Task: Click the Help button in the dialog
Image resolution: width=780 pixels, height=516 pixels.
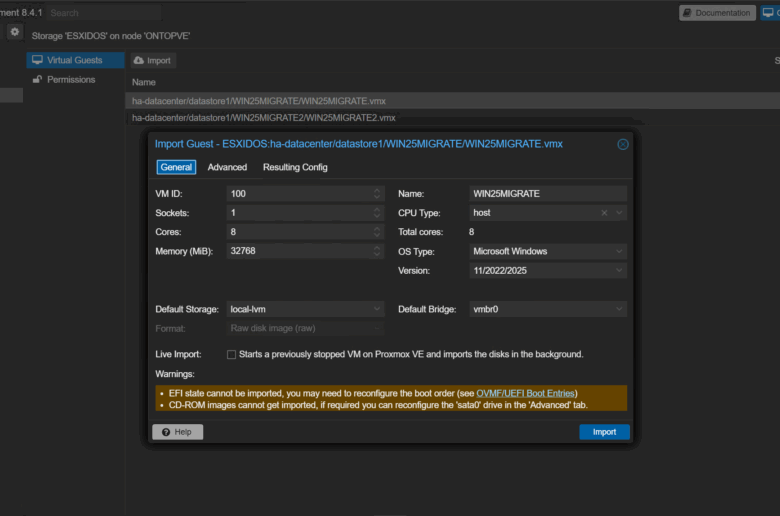Action: coord(178,432)
